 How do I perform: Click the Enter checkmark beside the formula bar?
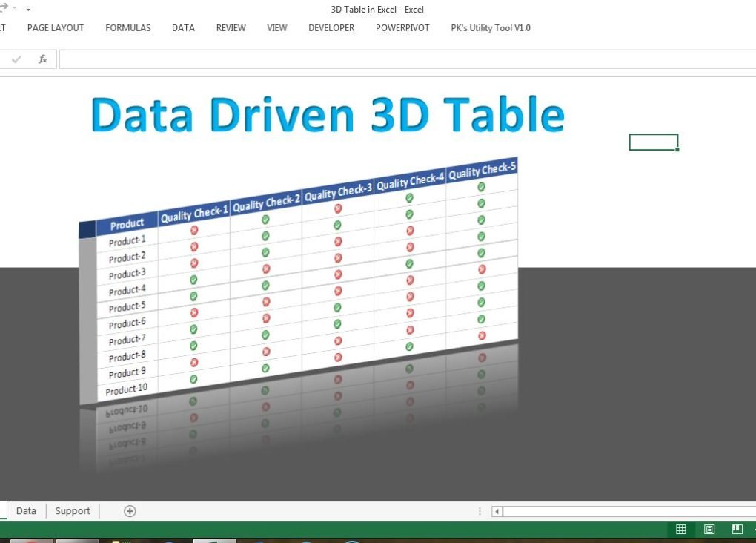tap(16, 59)
